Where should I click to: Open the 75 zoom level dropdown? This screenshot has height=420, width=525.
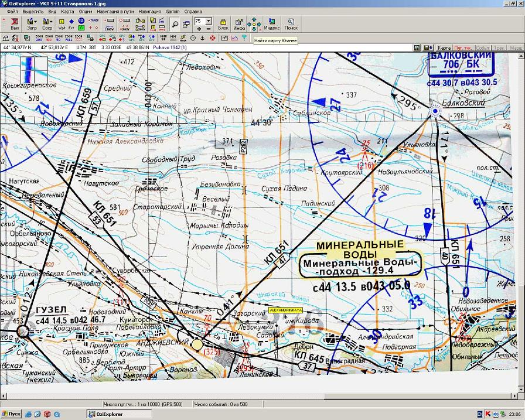click(209, 21)
